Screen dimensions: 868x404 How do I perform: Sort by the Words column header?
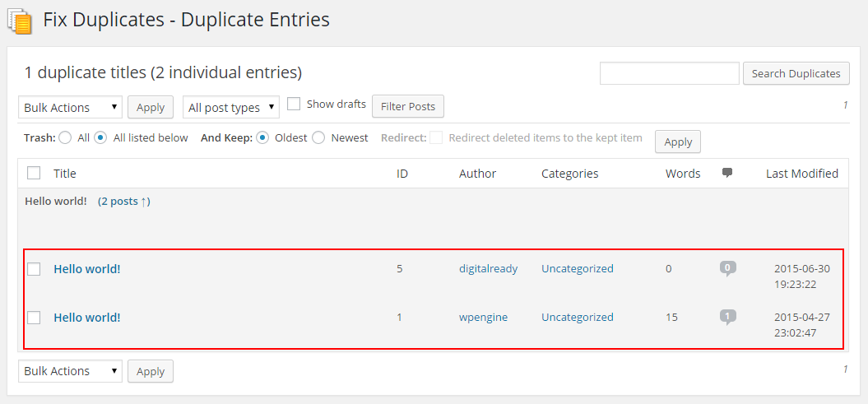click(x=683, y=174)
